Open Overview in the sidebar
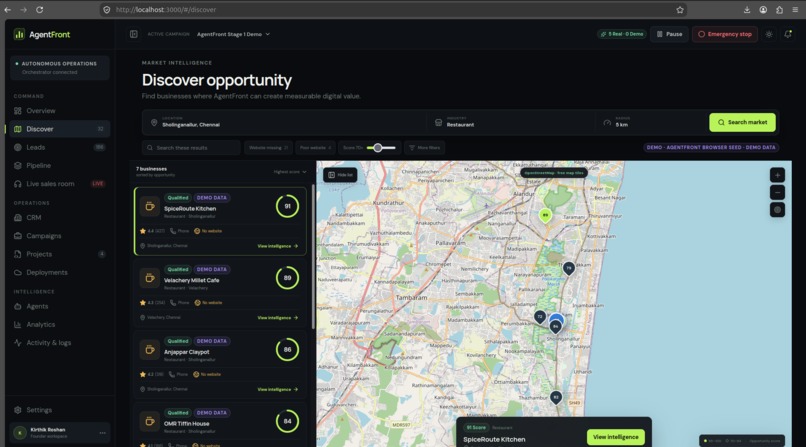Screen dimensions: 806x447 (60, 110)
